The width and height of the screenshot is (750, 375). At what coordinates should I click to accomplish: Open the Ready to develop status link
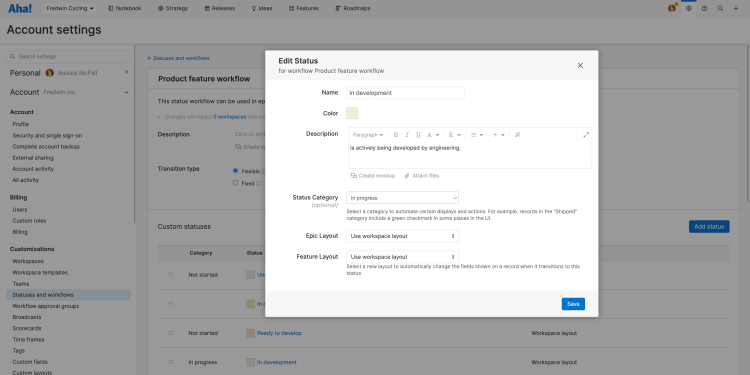(x=279, y=333)
